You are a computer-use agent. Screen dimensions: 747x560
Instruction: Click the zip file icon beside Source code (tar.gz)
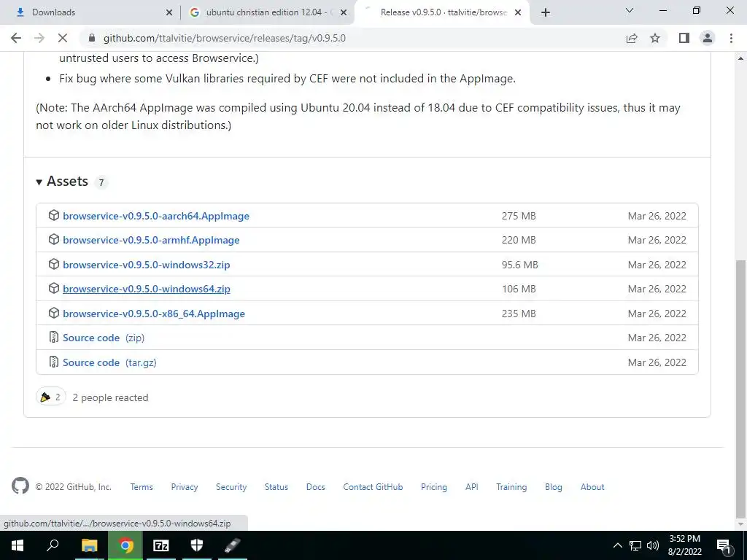point(54,362)
